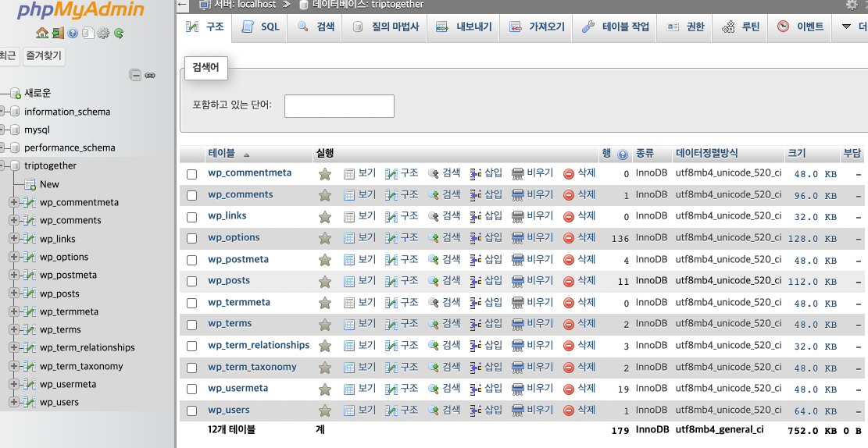Favorite the wp_commentmeta table star

tap(325, 174)
